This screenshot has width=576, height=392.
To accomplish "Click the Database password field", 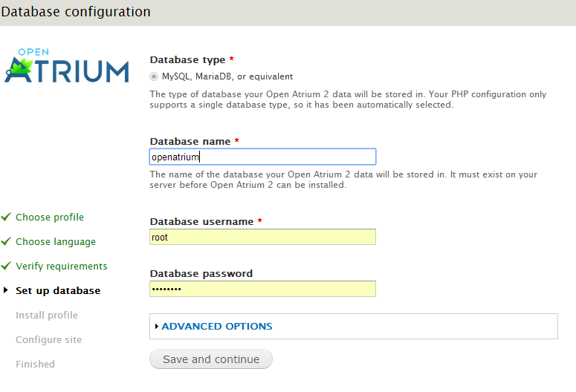I will coord(262,289).
